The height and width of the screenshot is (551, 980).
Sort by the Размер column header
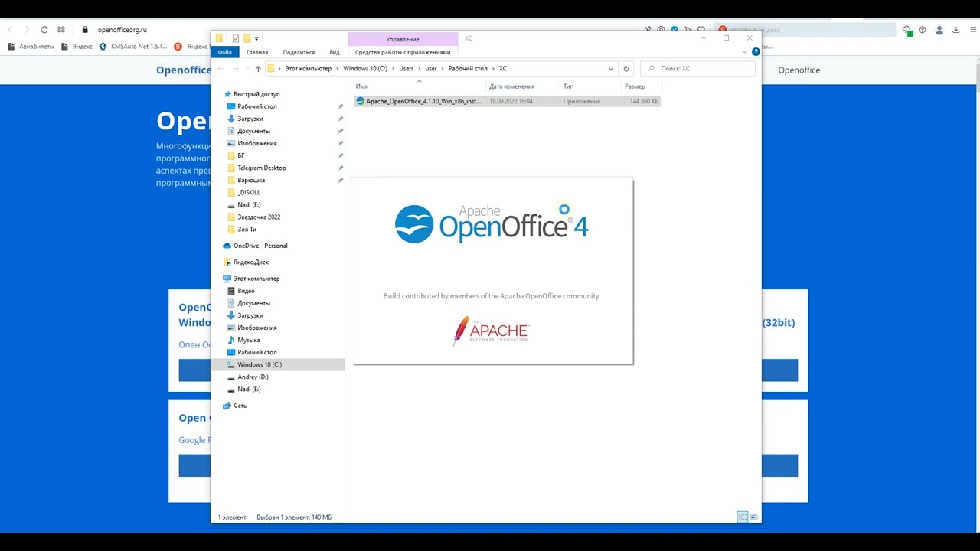pos(635,86)
